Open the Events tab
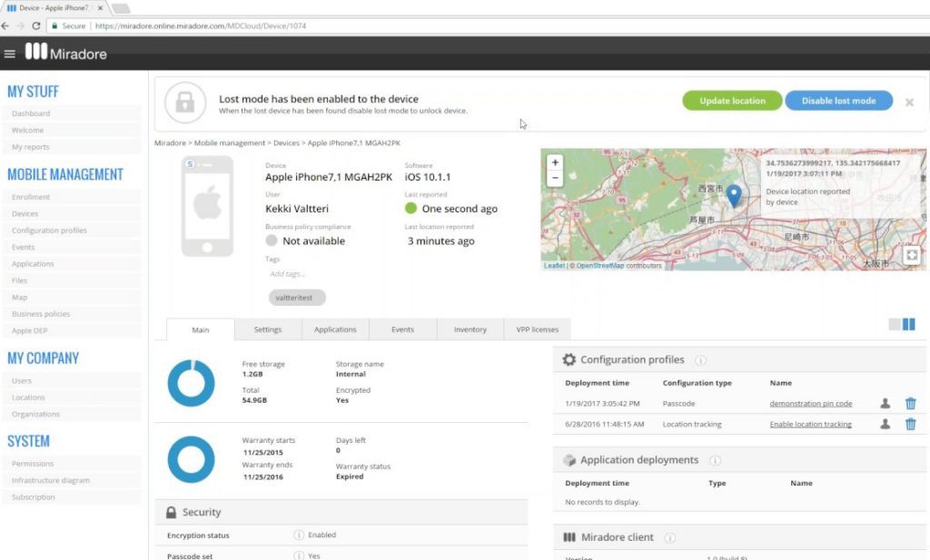 (402, 329)
